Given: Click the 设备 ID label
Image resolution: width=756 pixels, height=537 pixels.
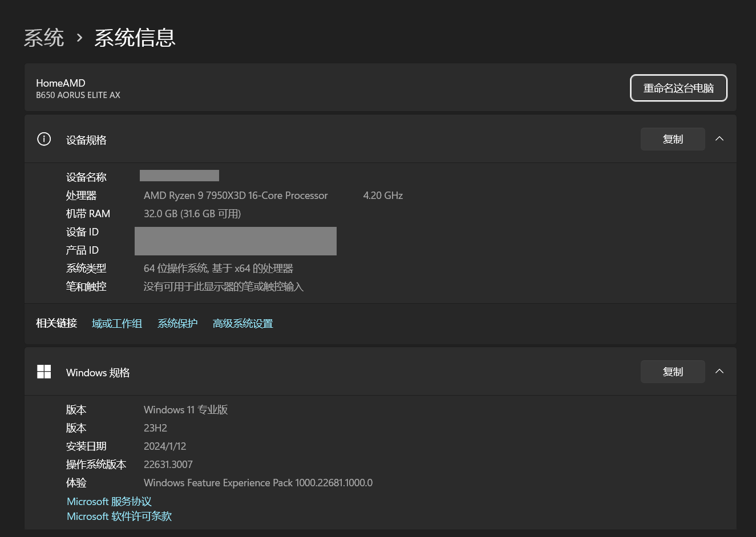Looking at the screenshot, I should (x=82, y=232).
